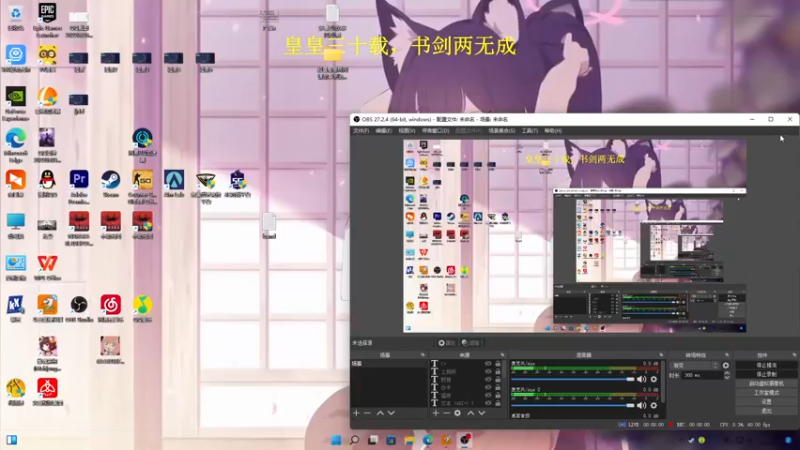Open NetEase Cloud Music desktop icon
800x450 pixels.
[x=111, y=309]
